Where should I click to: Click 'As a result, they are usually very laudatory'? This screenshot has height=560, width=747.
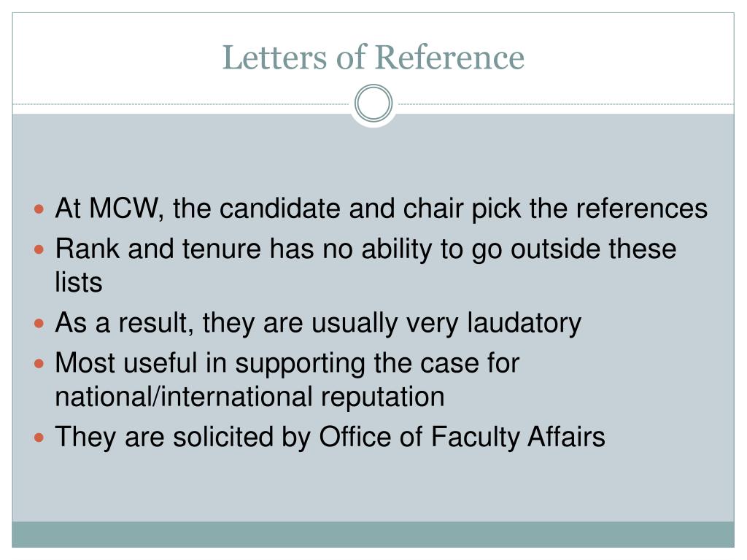coord(318,323)
